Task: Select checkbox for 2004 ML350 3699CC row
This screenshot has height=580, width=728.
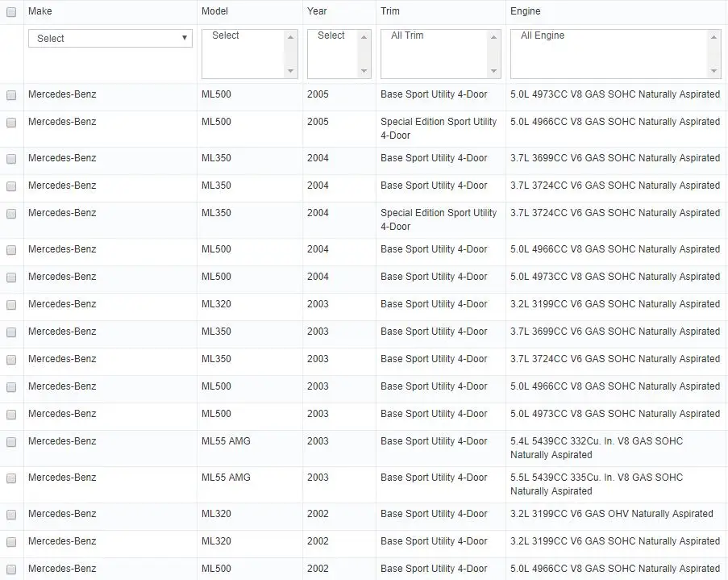Action: pos(11,159)
